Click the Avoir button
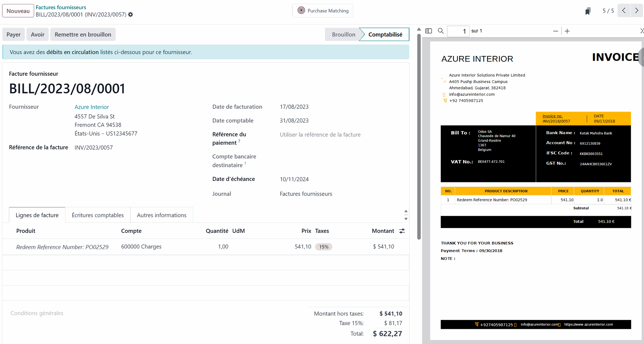644x344 pixels. (38, 35)
